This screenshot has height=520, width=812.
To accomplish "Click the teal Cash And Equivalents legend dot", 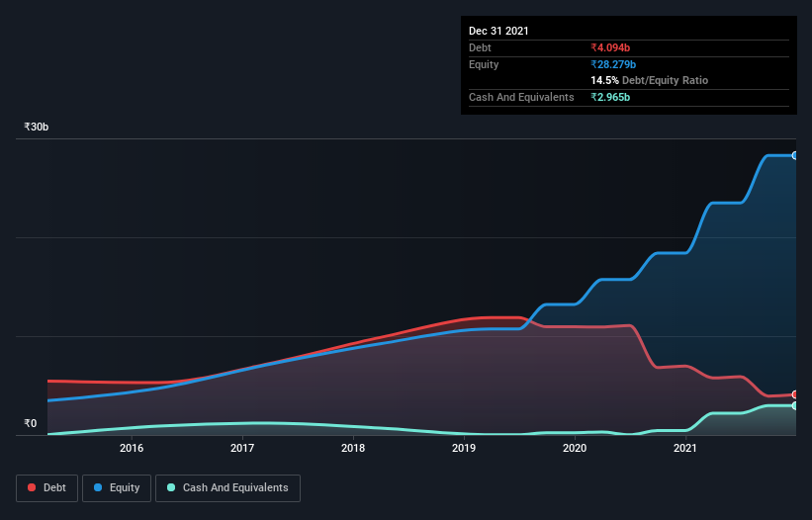I will point(171,487).
